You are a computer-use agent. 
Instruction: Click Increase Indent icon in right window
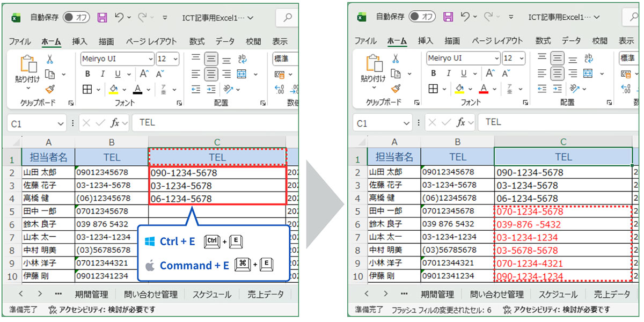pyautogui.click(x=557, y=89)
